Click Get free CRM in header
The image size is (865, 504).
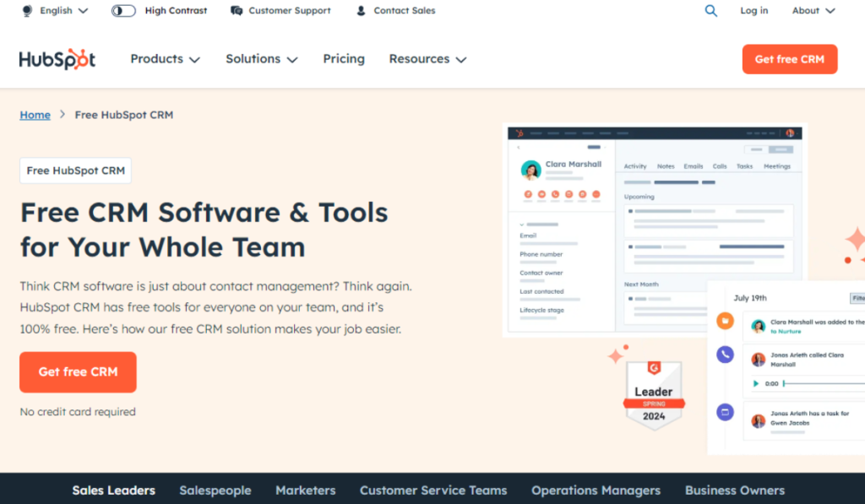(790, 59)
